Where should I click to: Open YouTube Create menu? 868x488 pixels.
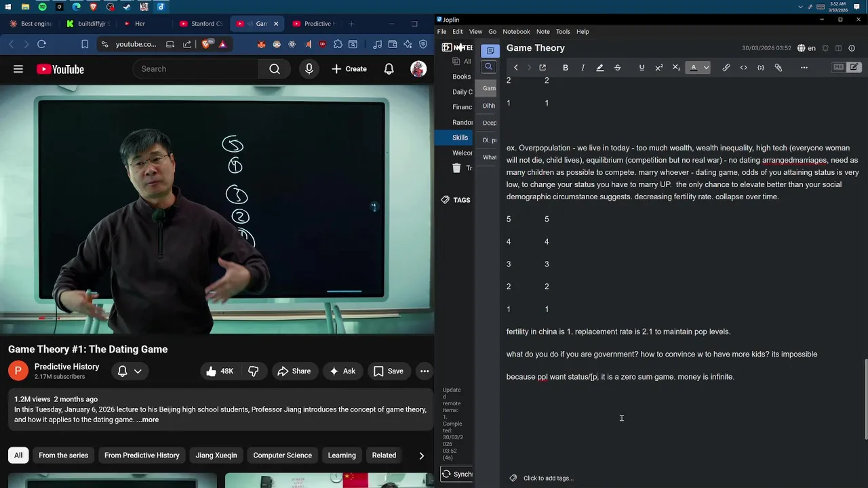tap(349, 69)
